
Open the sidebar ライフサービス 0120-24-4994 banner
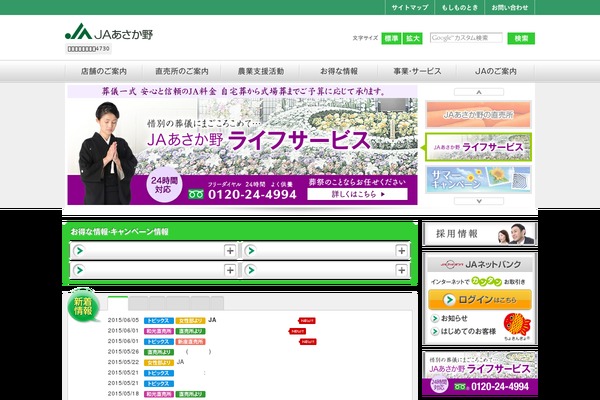(x=480, y=373)
